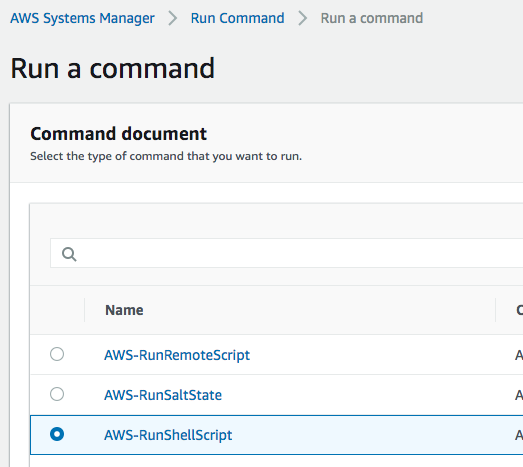Screen dimensions: 523x467
Task: Click the Run a command breadcrumb text
Action: coord(372,18)
